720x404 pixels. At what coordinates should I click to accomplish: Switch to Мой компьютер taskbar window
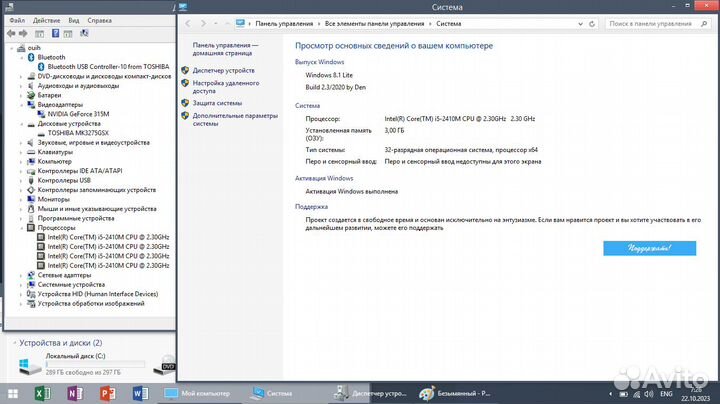click(198, 393)
